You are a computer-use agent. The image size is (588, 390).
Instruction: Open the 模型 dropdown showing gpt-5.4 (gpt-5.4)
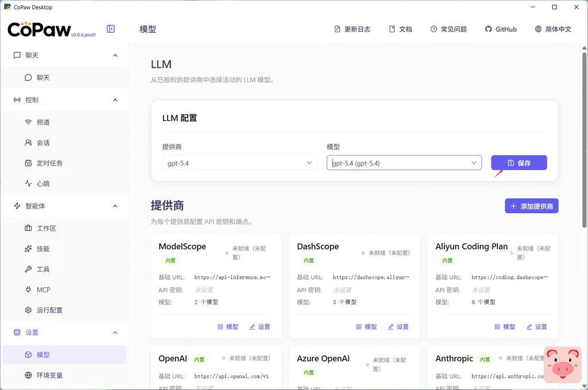[x=404, y=163]
